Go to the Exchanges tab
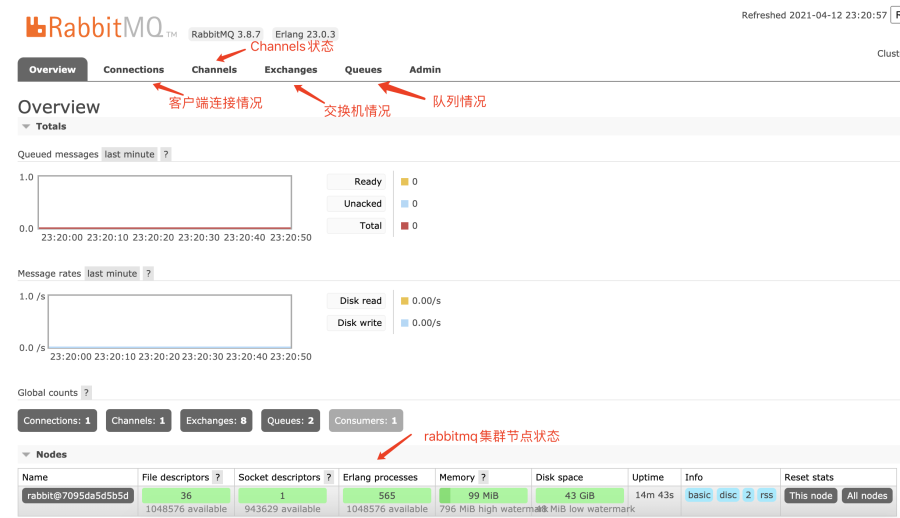The image size is (900, 518). (290, 70)
